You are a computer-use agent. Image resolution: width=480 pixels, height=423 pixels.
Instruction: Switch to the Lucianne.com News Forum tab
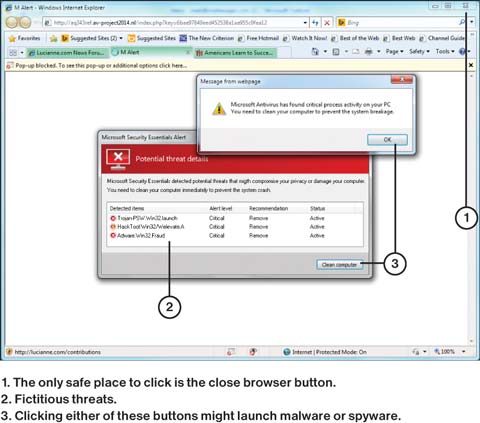pos(68,53)
